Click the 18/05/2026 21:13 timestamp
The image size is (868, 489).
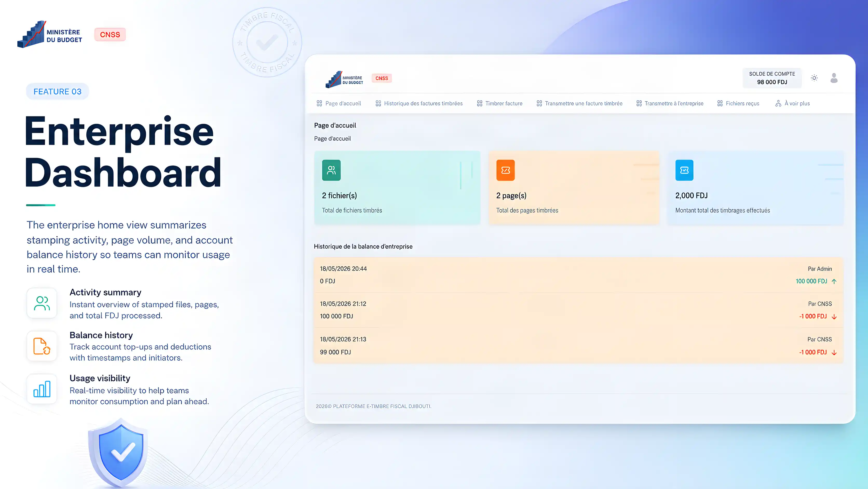click(x=343, y=339)
